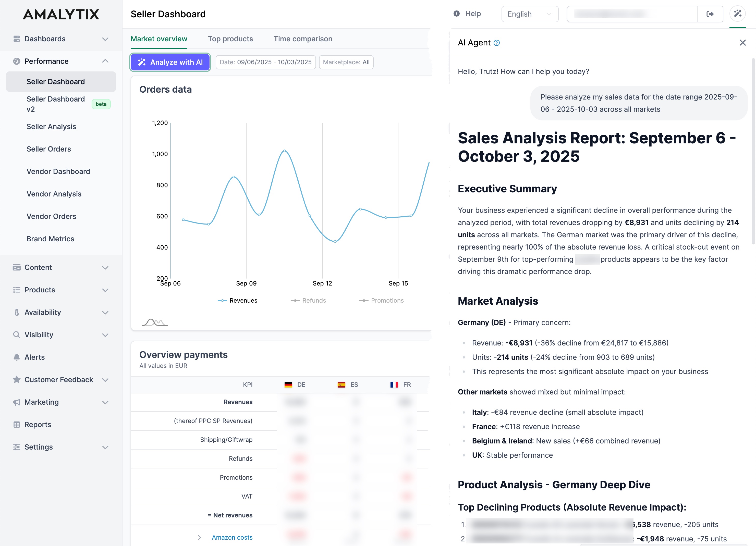Click the Analyze with AI button
Image resolution: width=756 pixels, height=546 pixels.
pos(170,62)
